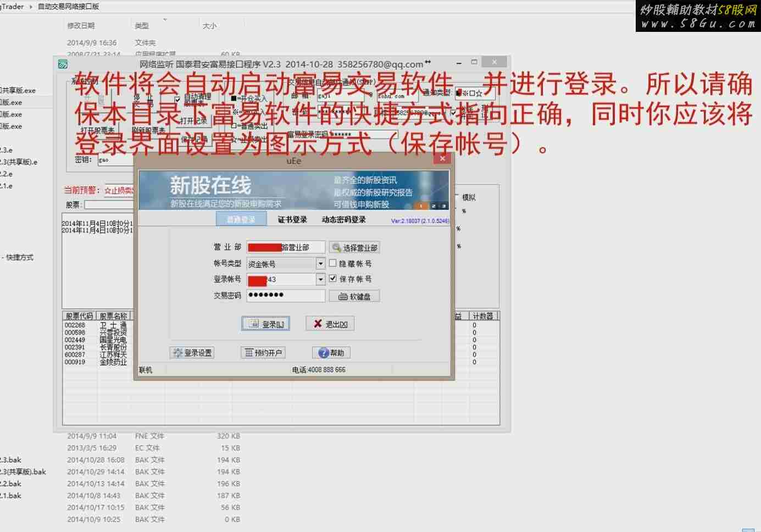
Task: Maximize the 网络监听 main window
Action: coord(474,63)
